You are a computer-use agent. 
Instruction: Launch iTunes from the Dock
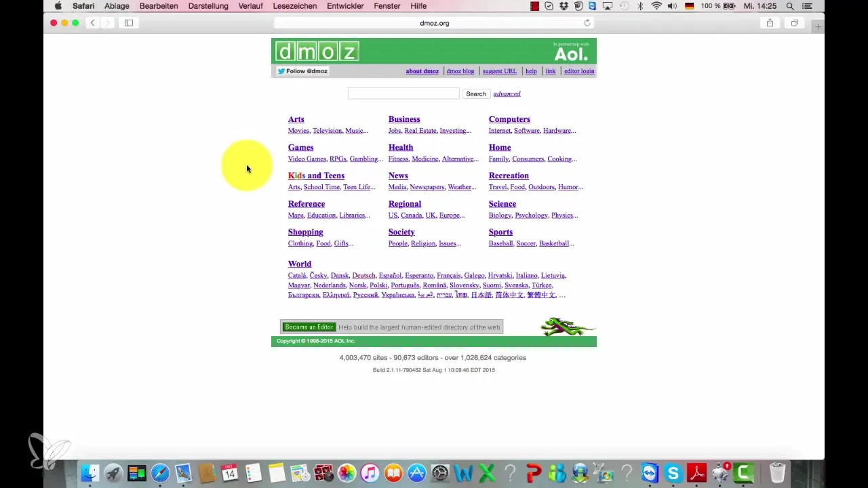(x=370, y=472)
